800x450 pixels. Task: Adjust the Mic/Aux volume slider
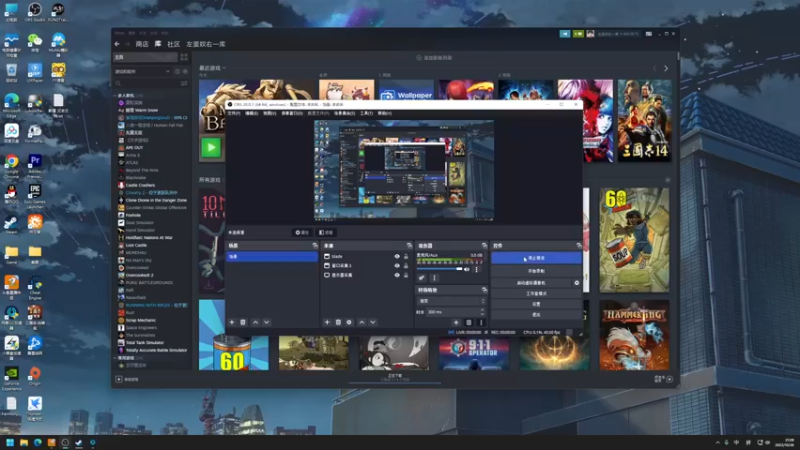439,269
